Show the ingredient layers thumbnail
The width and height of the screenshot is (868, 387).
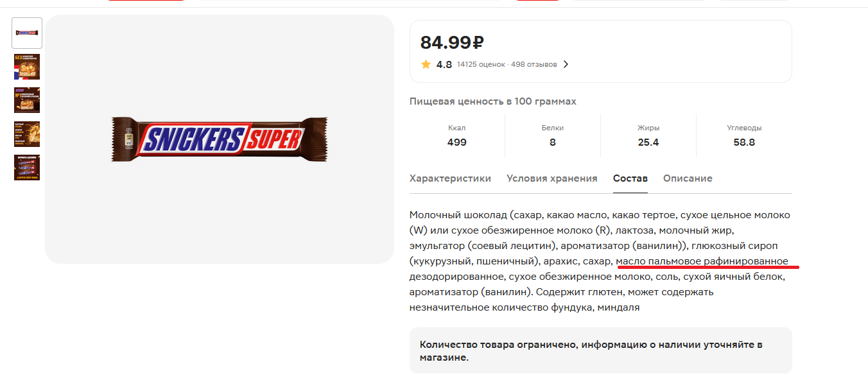pos(27,134)
